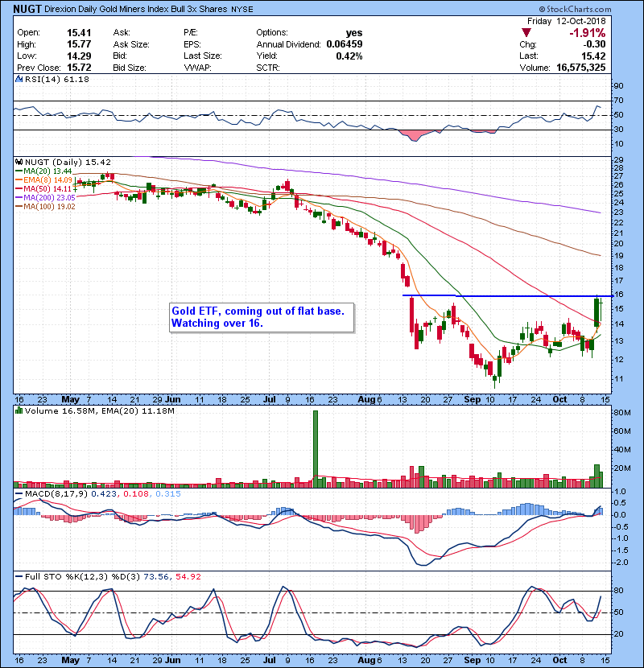Click the Chg value -0.30
The height and width of the screenshot is (668, 644).
tap(594, 44)
